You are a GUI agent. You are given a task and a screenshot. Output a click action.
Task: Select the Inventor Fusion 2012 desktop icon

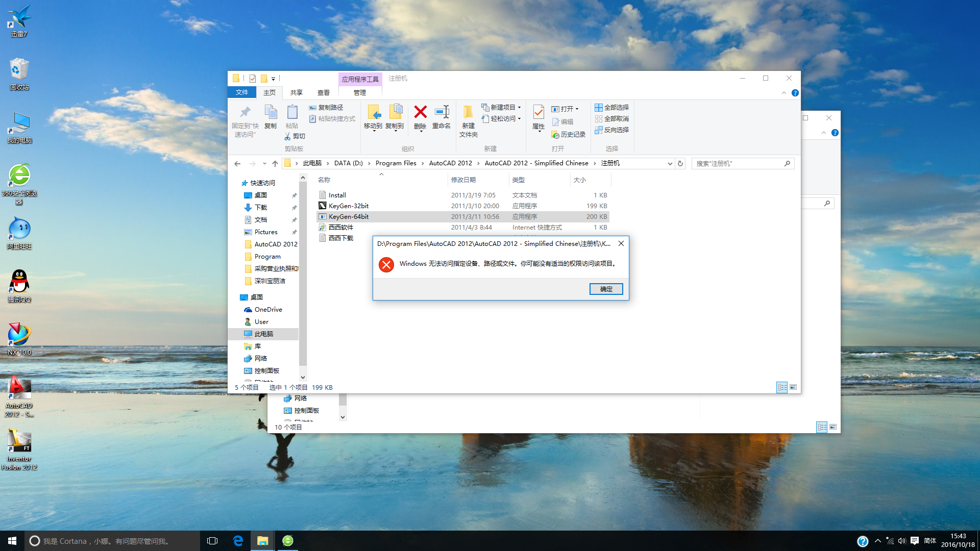pyautogui.click(x=19, y=449)
